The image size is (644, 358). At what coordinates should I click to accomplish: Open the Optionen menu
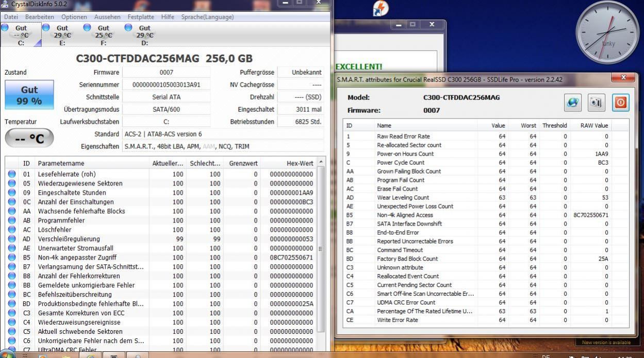(x=74, y=17)
